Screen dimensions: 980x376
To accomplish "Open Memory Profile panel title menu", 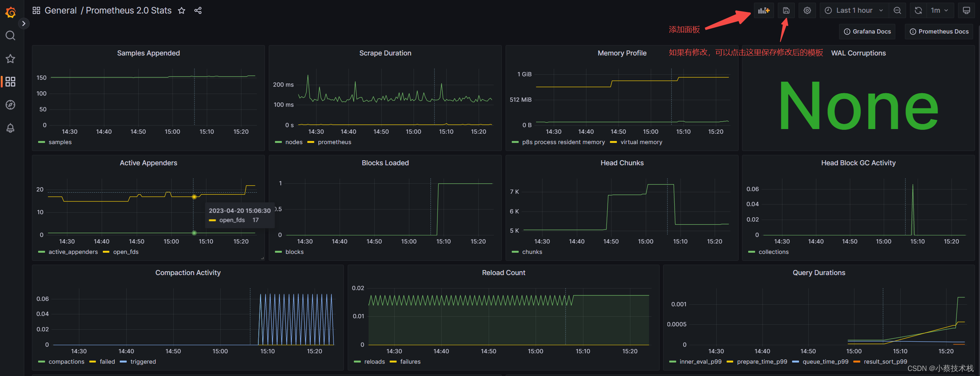I will click(622, 53).
